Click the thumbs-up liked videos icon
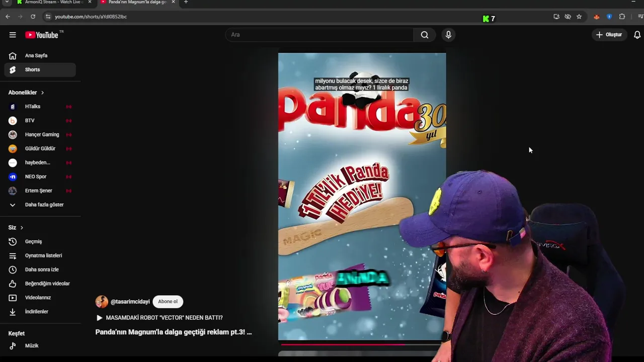 pyautogui.click(x=13, y=284)
